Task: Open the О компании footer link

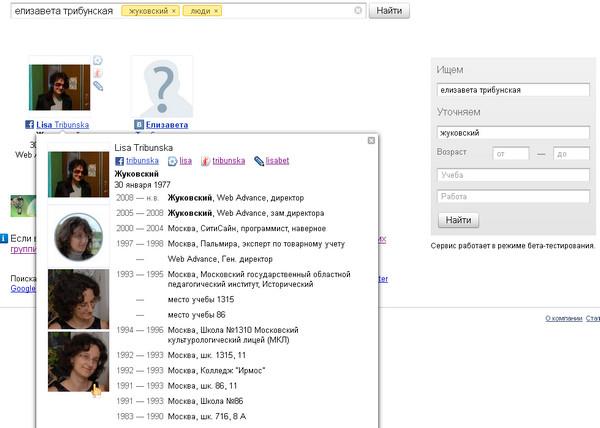Action: [x=564, y=318]
